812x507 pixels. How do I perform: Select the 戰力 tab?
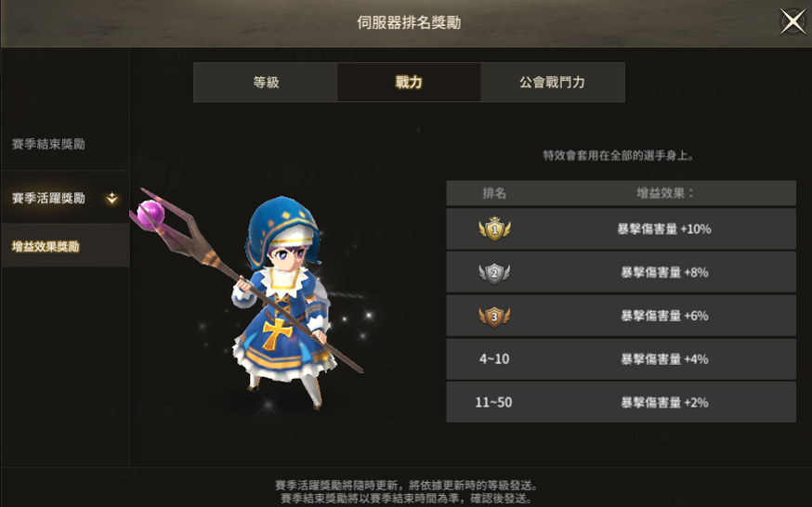[409, 83]
